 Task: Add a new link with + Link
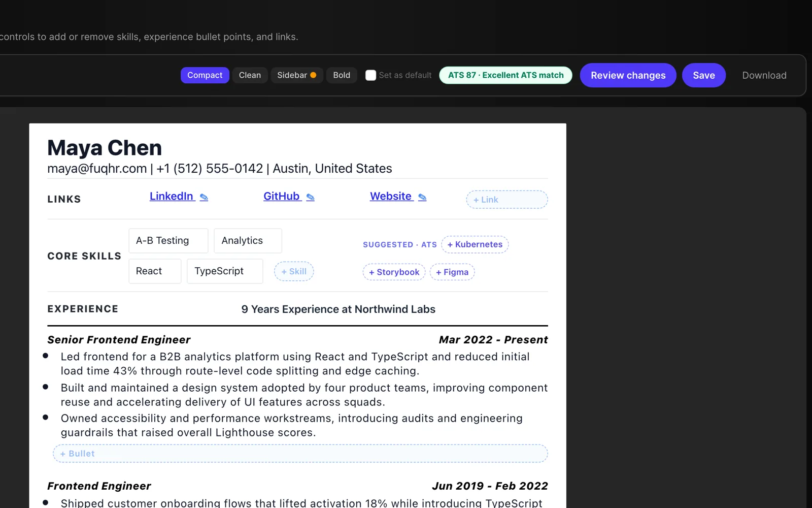click(x=507, y=200)
